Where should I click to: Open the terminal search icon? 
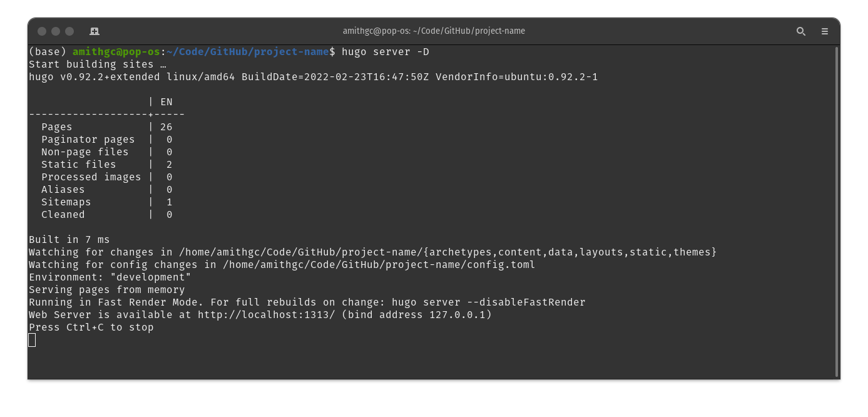(800, 31)
